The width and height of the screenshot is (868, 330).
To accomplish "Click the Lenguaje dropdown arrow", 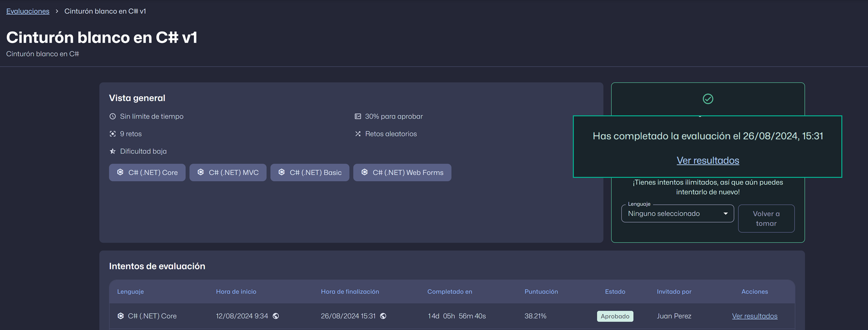I will click(x=726, y=214).
